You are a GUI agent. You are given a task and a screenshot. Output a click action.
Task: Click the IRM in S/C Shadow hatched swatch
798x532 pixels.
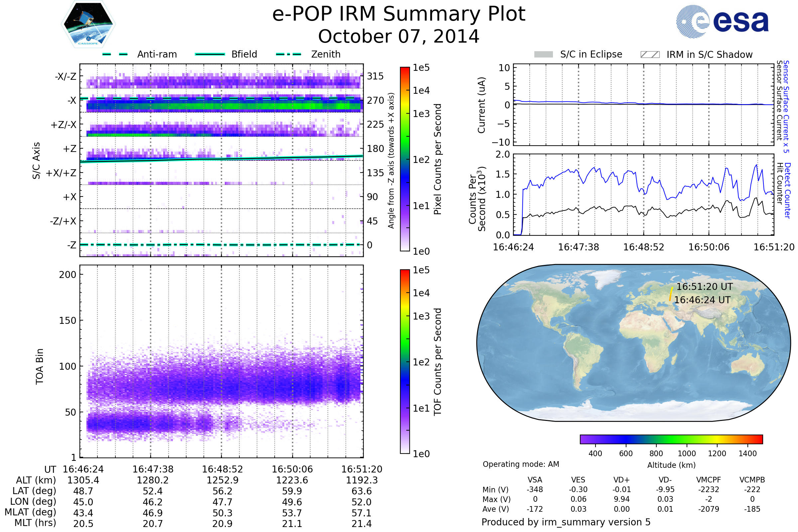[650, 55]
